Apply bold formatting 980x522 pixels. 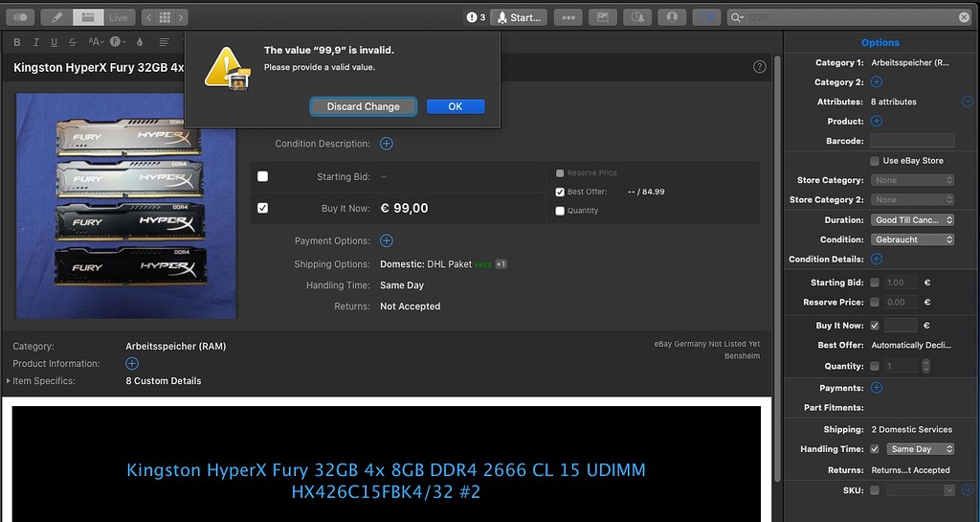(17, 42)
